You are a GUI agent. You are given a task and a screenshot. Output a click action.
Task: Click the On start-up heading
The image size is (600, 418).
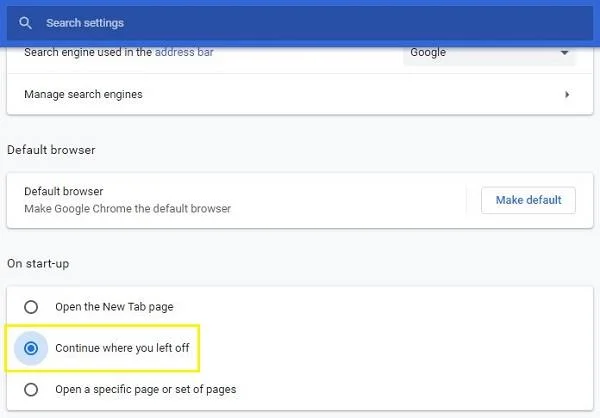38,264
